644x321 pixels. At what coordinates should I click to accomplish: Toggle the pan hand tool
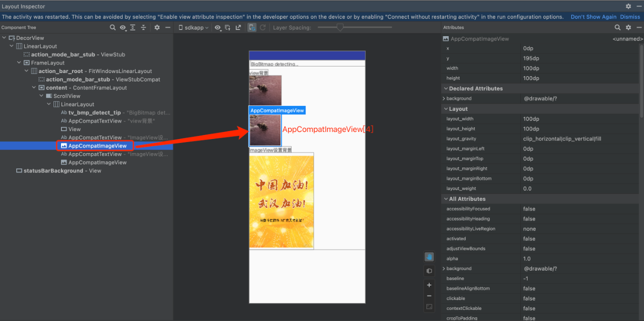point(429,257)
